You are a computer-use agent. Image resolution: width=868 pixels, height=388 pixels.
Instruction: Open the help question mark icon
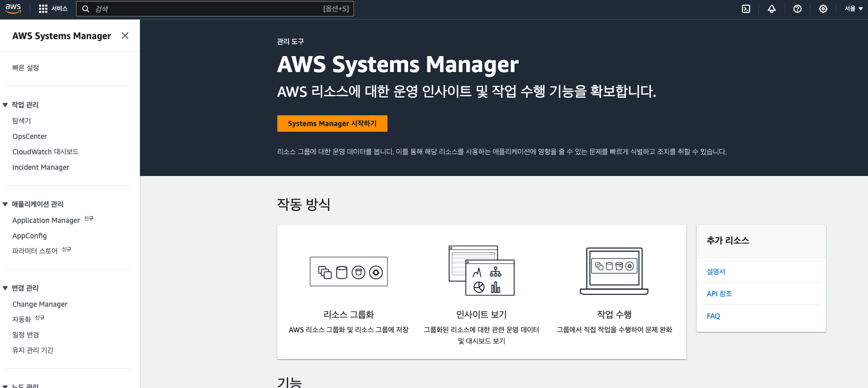tap(798, 9)
